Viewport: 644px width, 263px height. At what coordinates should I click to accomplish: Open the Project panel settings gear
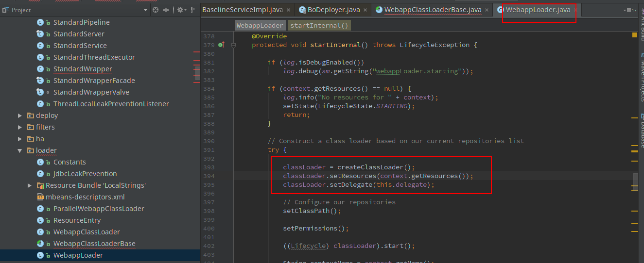pyautogui.click(x=180, y=10)
